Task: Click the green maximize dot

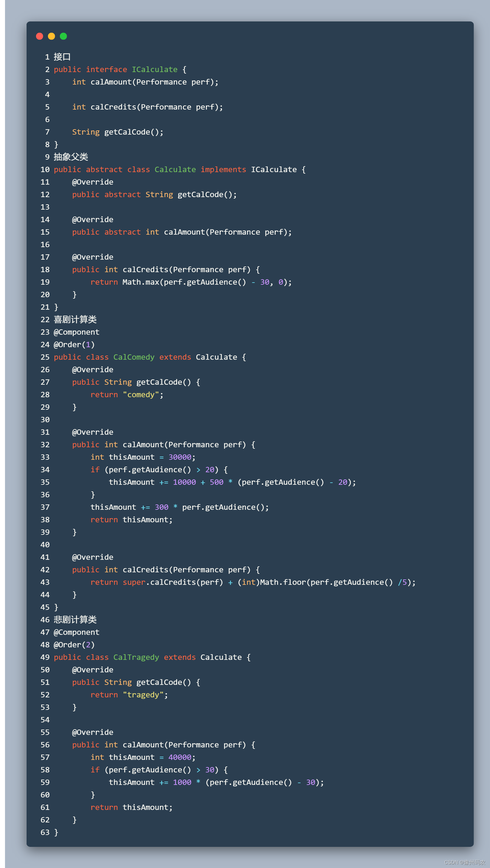Action: coord(63,36)
